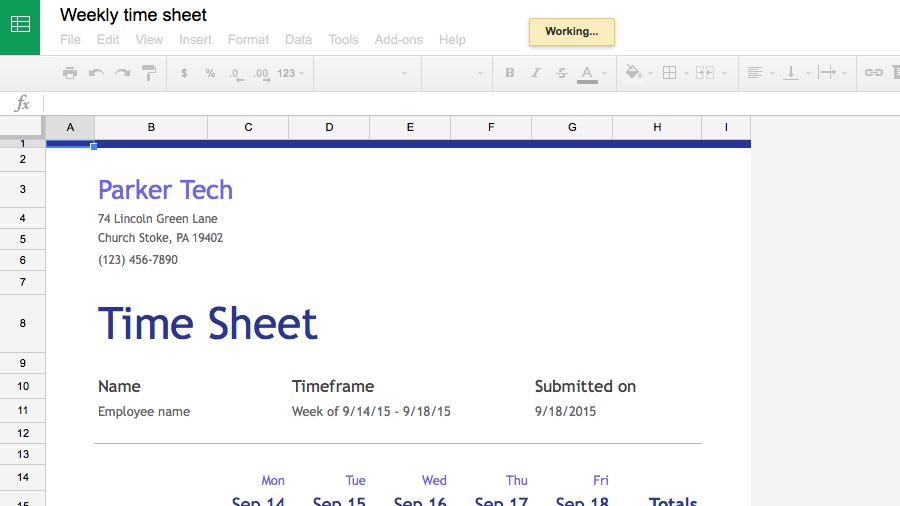Open the Google Sheets home icon

point(20,25)
